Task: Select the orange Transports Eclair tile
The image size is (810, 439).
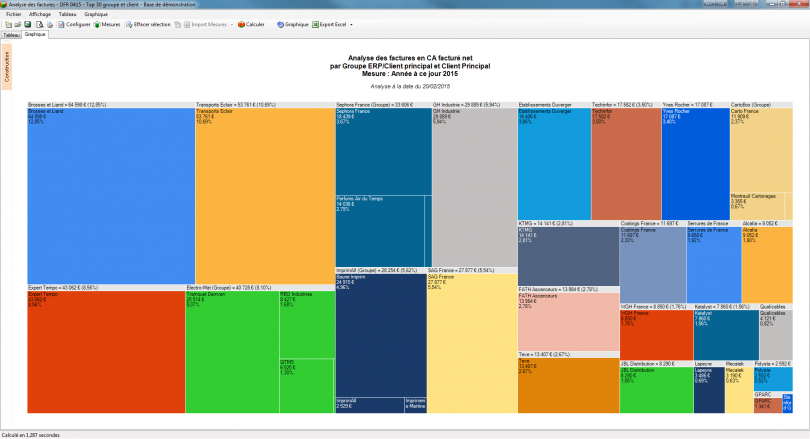Action: click(265, 196)
